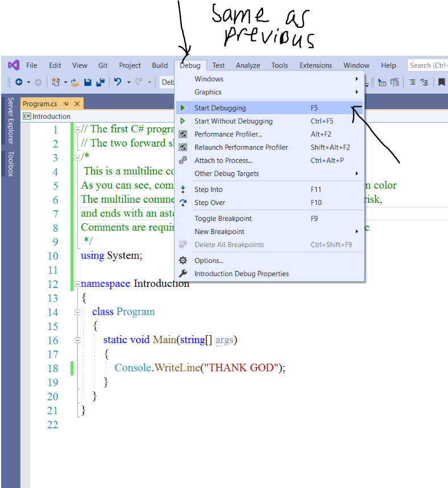Open the File menu
This screenshot has width=448, height=488.
point(32,65)
